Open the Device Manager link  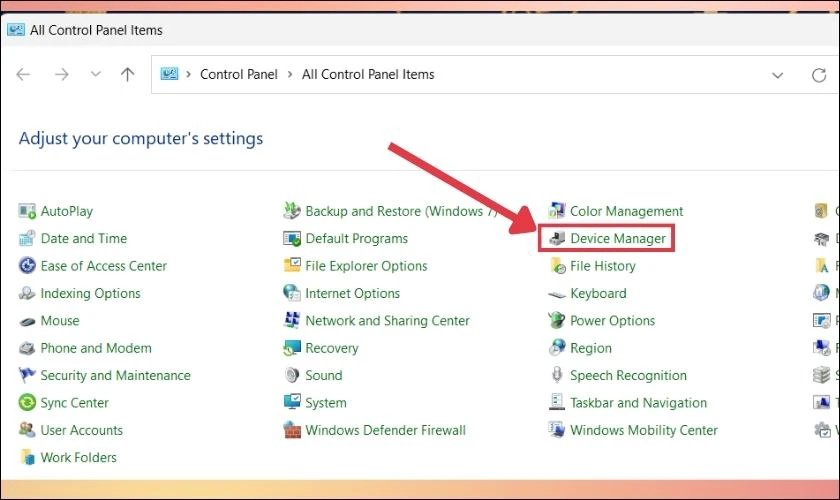click(x=618, y=238)
